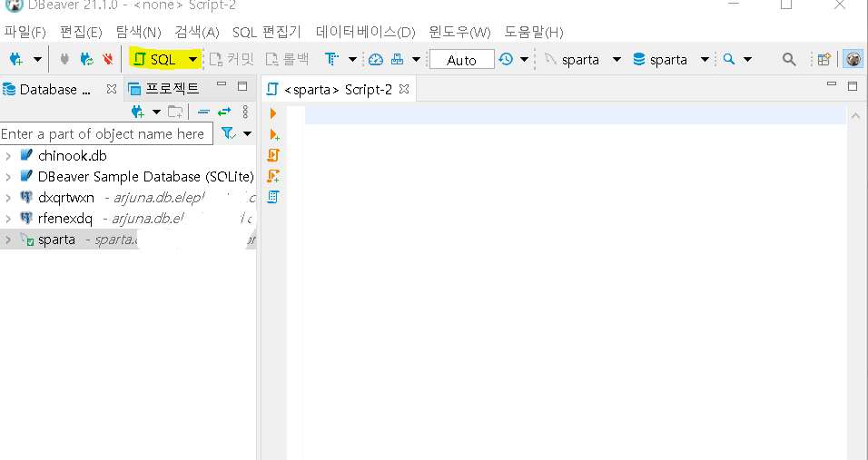Click the New Database Connection plug icon in main toolbar
The image size is (868, 460).
pos(16,59)
